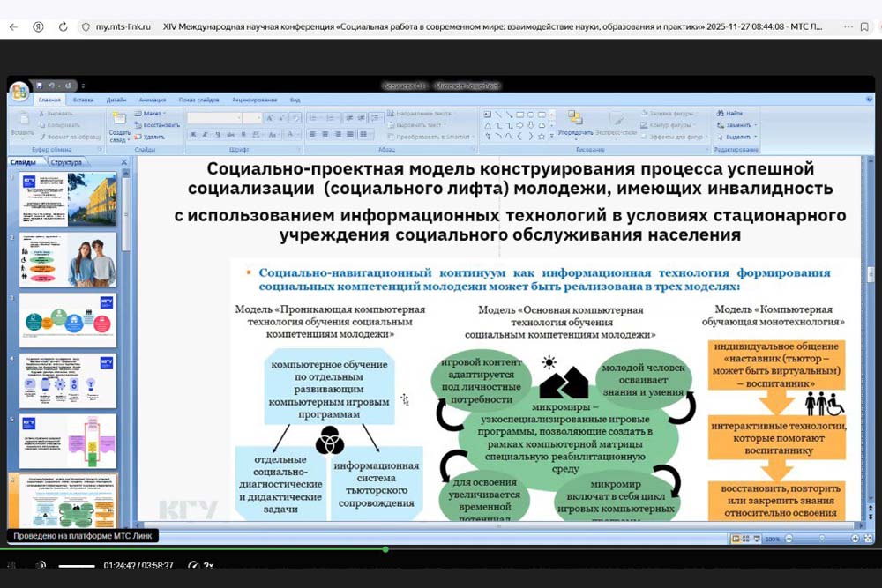The image size is (882, 588).
Task: Switch to the Структура pane tab
Action: tap(66, 162)
